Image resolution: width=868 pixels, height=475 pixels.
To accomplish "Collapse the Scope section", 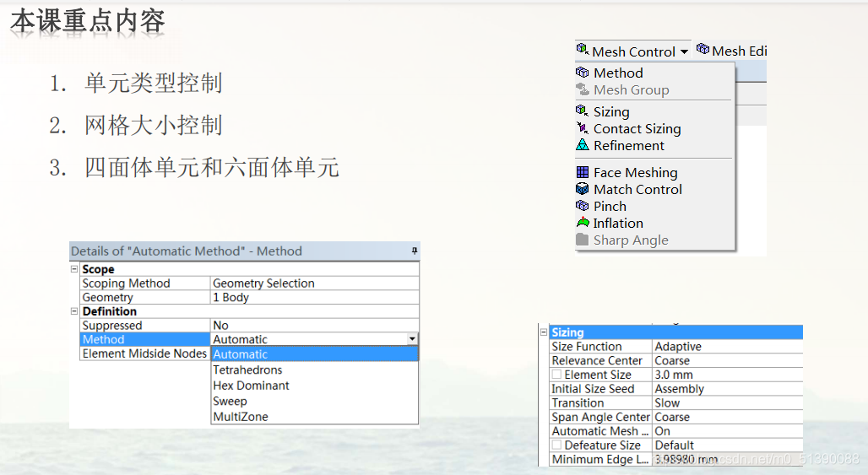I will click(74, 269).
